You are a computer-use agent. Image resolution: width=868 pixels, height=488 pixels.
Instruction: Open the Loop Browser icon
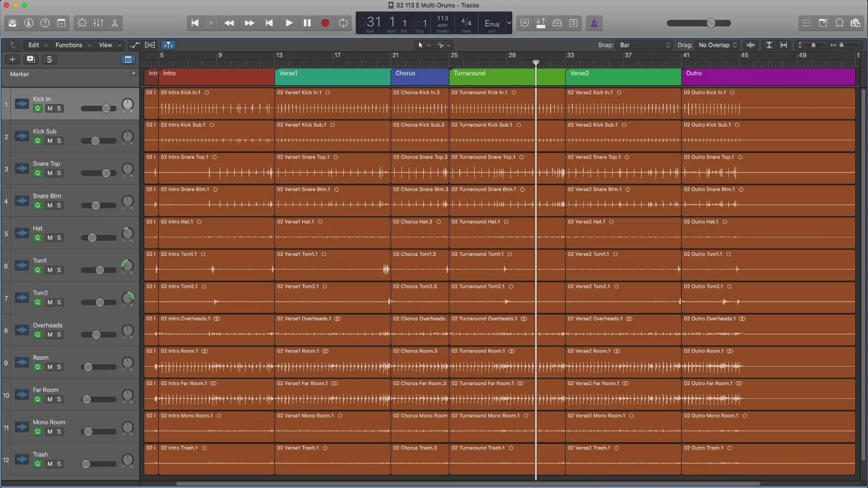pos(840,23)
